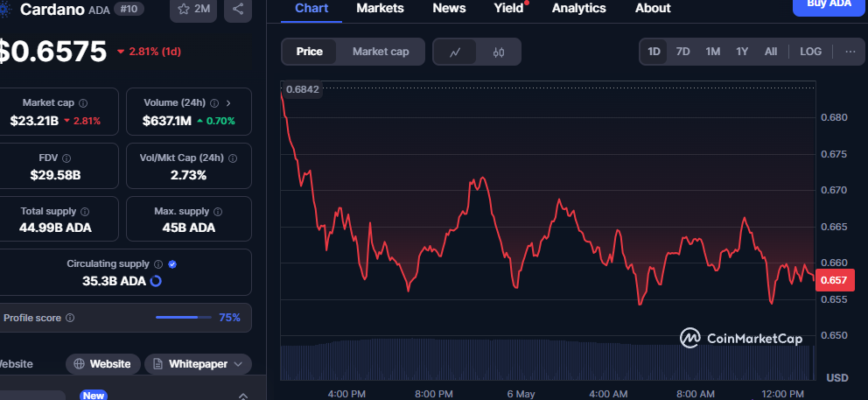Image resolution: width=868 pixels, height=400 pixels.
Task: Click the 75% profile score value
Action: coord(230,318)
